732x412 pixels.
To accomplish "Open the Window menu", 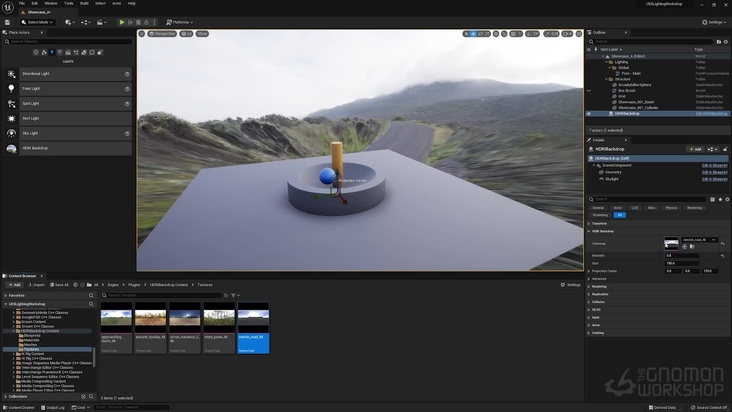I will coord(51,3).
